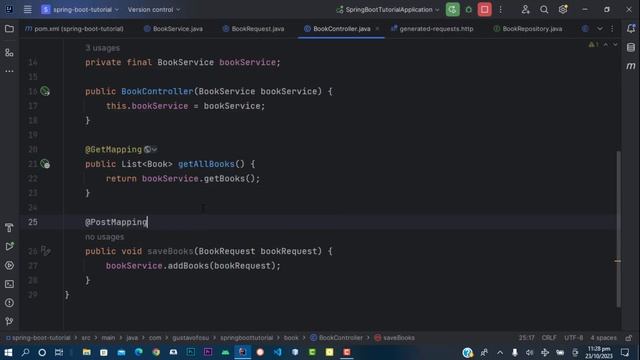Click the editor vertical scrollbar
This screenshot has height=360, width=640.
click(x=618, y=229)
